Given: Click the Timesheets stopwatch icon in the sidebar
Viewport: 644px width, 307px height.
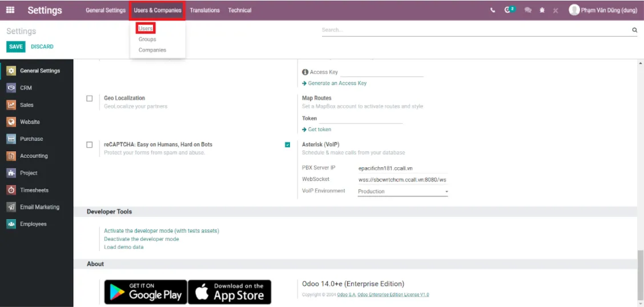Looking at the screenshot, I should point(11,190).
